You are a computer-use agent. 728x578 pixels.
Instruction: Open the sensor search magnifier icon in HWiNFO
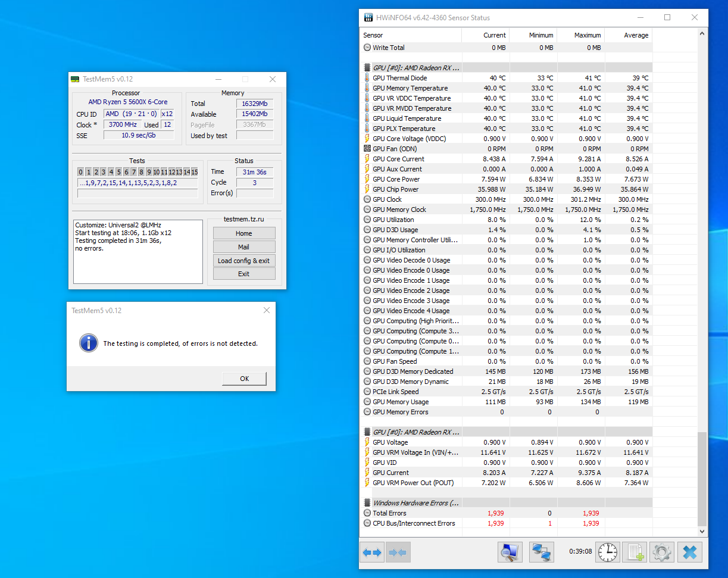click(510, 552)
